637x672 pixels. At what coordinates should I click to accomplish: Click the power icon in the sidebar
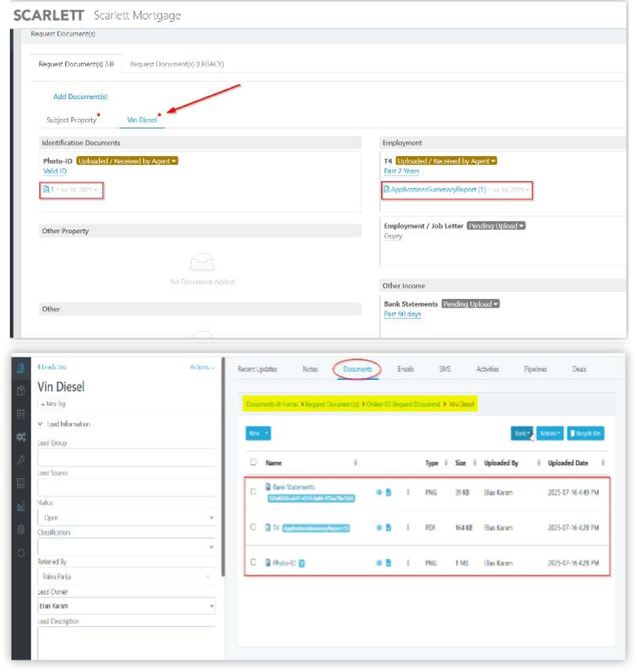pos(21,552)
